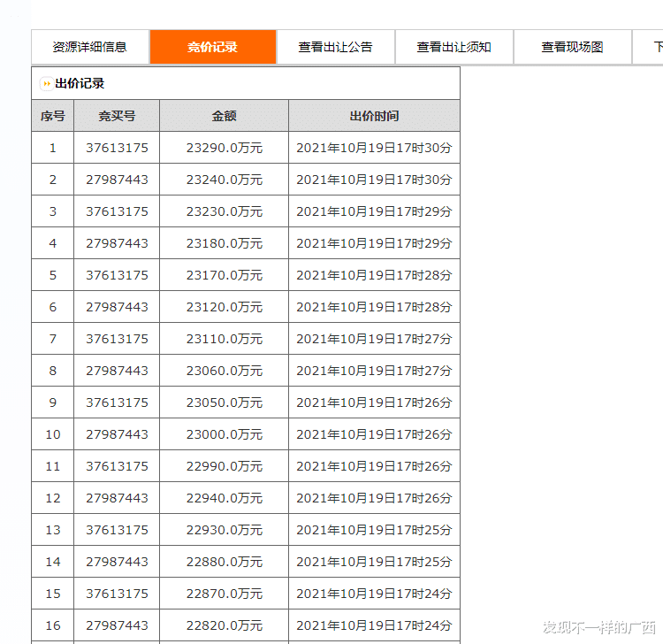Select amount 23240.0万元 in row 2

pos(225,180)
